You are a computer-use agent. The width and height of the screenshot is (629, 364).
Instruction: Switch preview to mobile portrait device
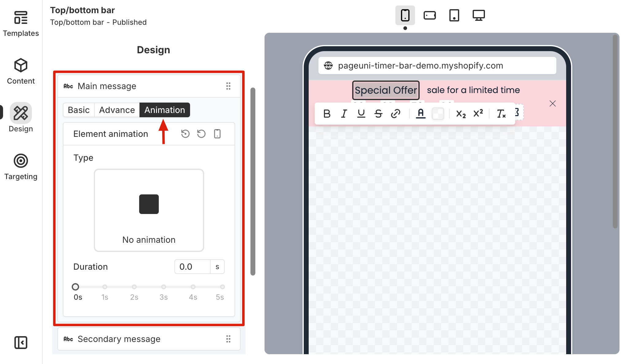click(405, 15)
